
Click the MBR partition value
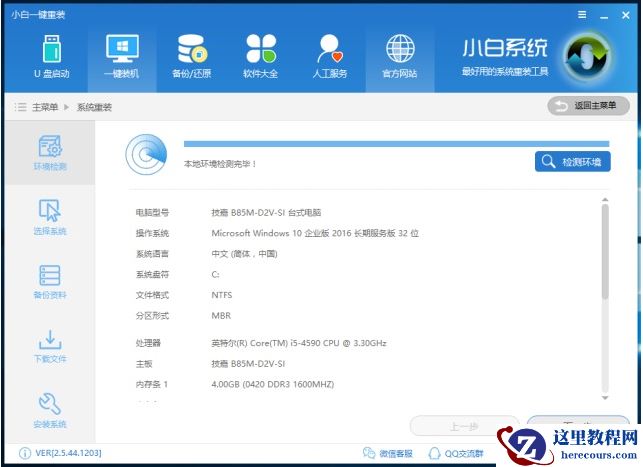pyautogui.click(x=221, y=315)
